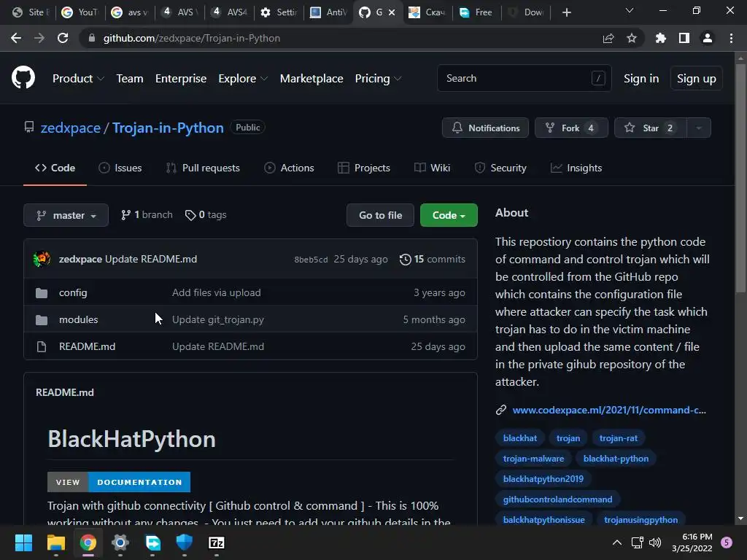This screenshot has width=747, height=560.
Task: Click the Notifications button
Action: 485,128
